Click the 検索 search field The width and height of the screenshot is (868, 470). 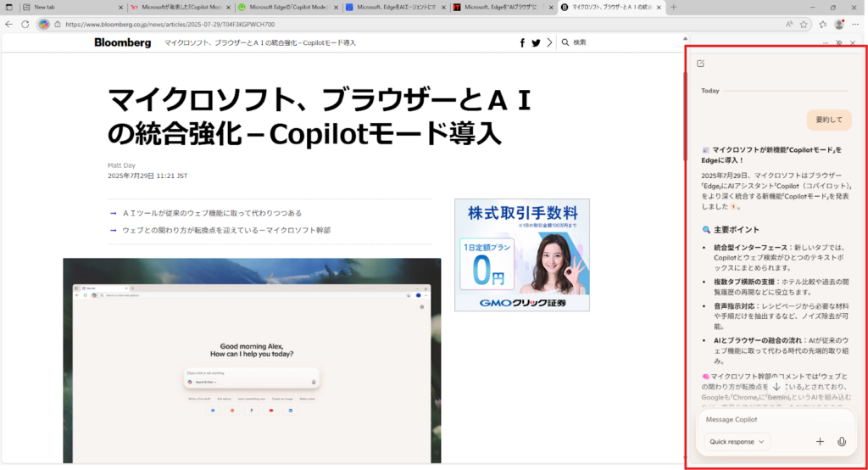(x=580, y=42)
